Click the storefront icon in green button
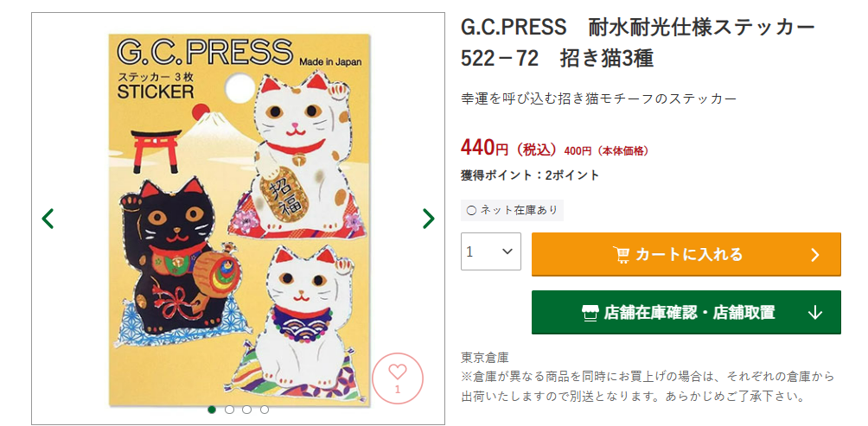Image resolution: width=868 pixels, height=426 pixels. point(590,313)
